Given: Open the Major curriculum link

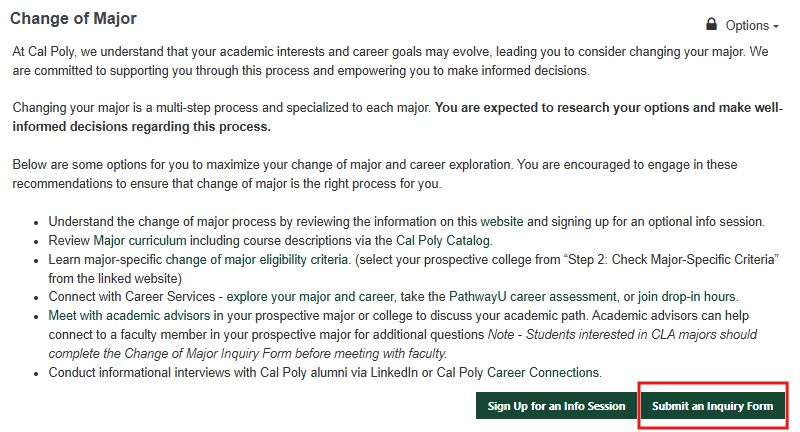Looking at the screenshot, I should [140, 240].
